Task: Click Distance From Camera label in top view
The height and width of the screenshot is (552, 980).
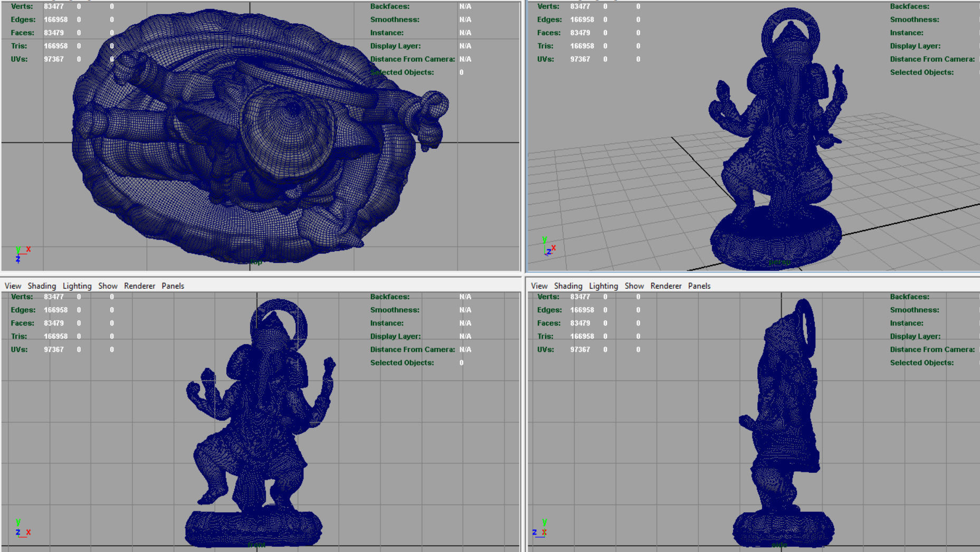Action: tap(412, 59)
